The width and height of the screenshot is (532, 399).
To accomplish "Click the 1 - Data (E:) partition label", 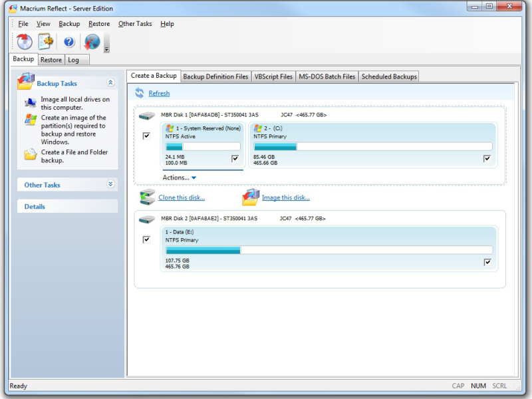I will click(x=180, y=232).
